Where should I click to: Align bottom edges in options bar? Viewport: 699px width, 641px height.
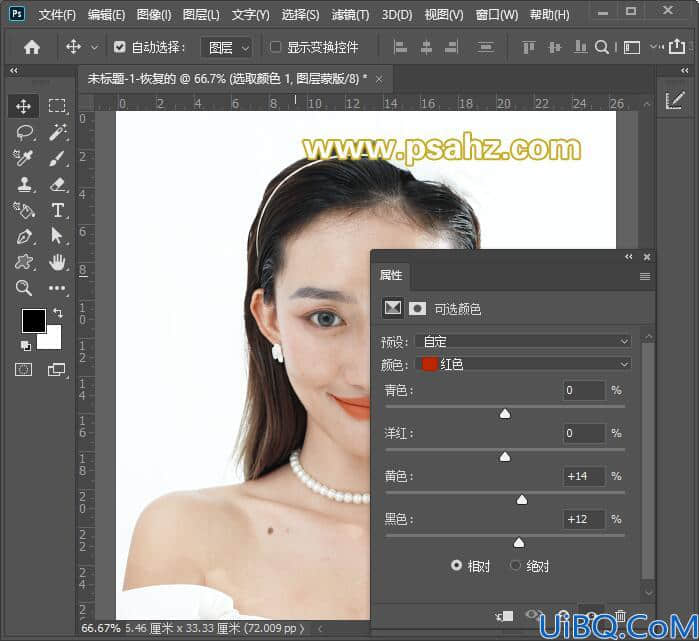point(580,47)
